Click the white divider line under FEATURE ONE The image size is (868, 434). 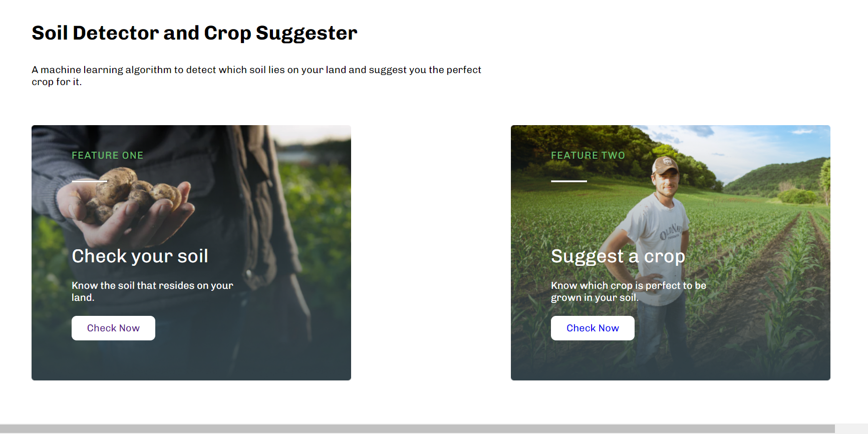tap(89, 181)
